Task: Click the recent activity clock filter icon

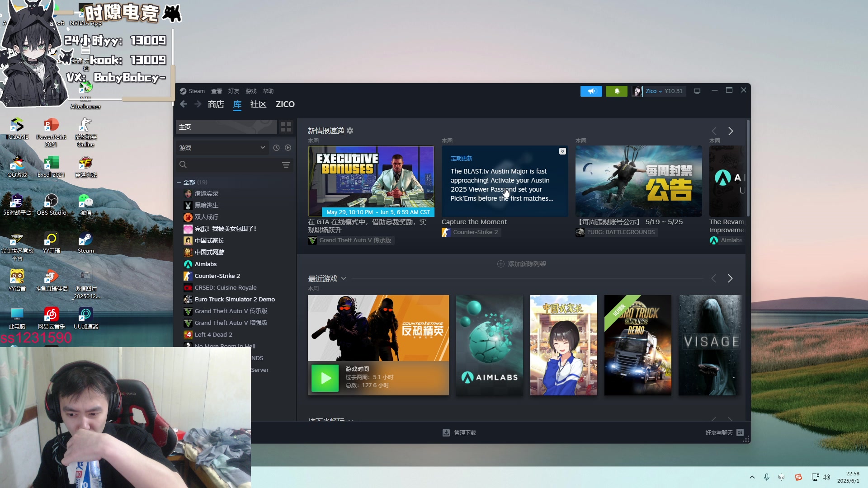Action: (276, 148)
